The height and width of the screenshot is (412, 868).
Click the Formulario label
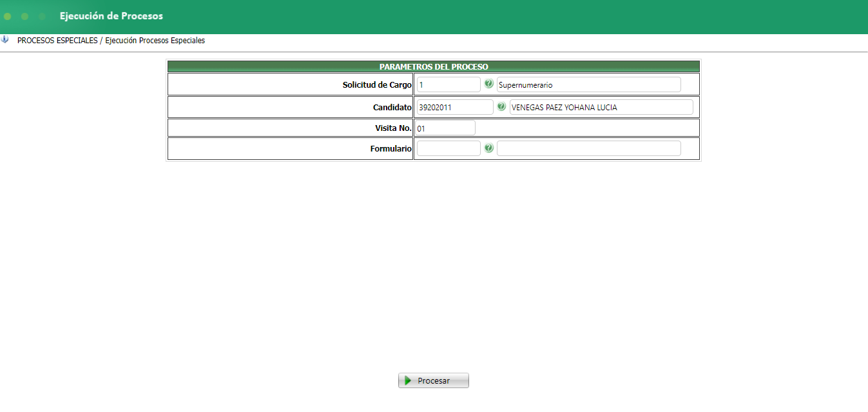[x=391, y=148]
